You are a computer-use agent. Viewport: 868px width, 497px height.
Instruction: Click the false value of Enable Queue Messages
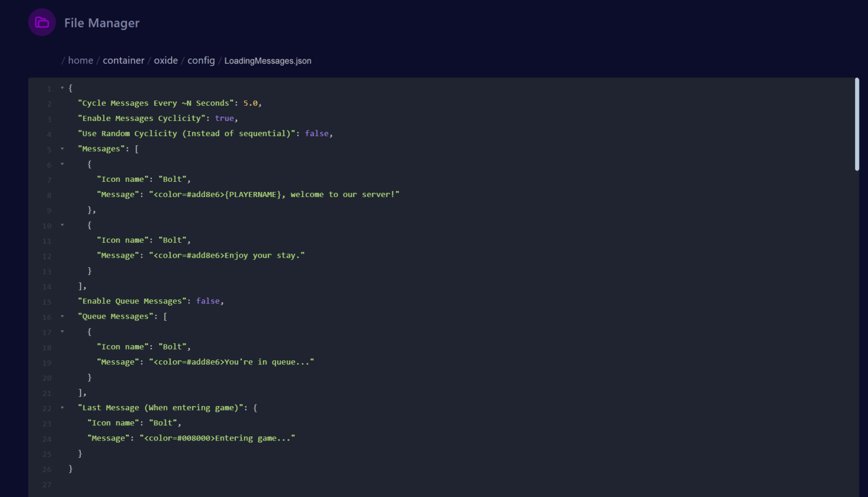[208, 302]
